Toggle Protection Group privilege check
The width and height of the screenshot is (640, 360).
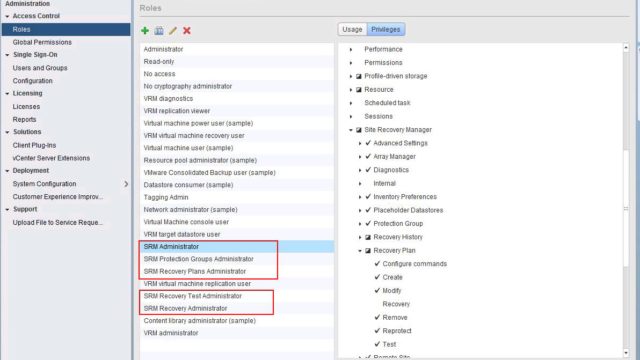tap(368, 223)
